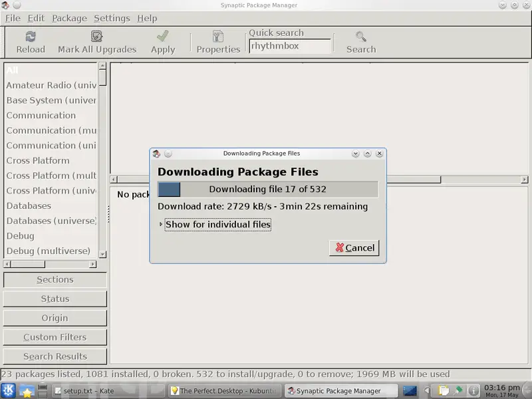Select 'Base System (univer' section
This screenshot has height=399, width=532.
click(51, 100)
